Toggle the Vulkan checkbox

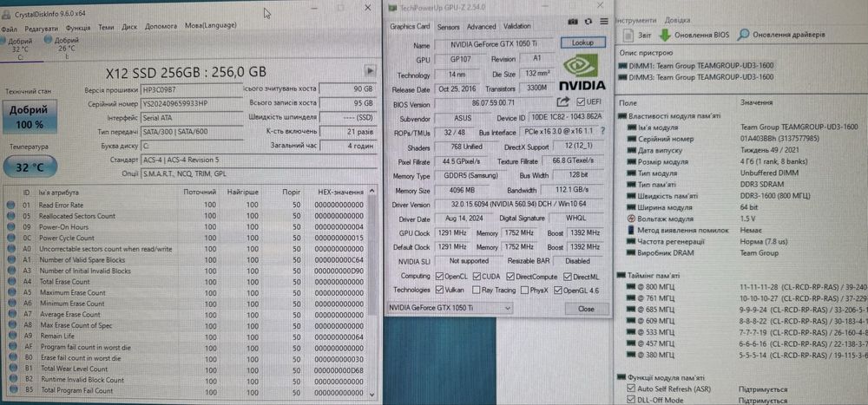point(439,290)
